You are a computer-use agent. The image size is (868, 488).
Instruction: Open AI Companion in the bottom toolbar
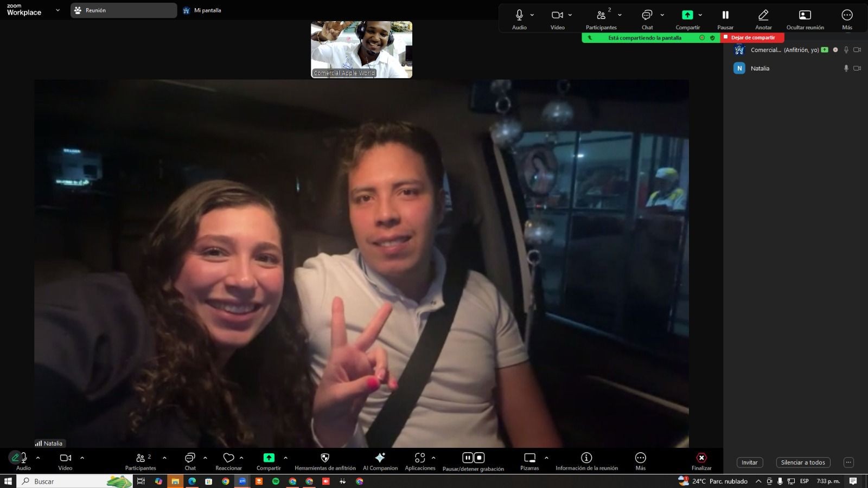pyautogui.click(x=380, y=458)
